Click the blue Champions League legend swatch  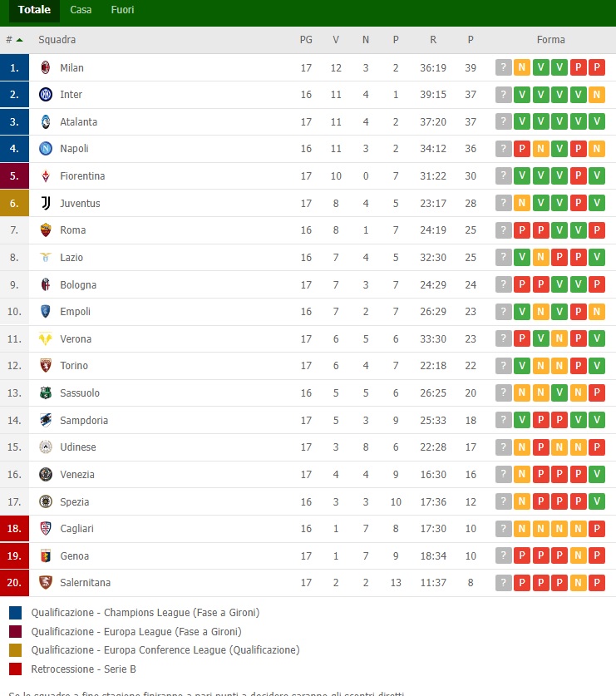pos(15,613)
